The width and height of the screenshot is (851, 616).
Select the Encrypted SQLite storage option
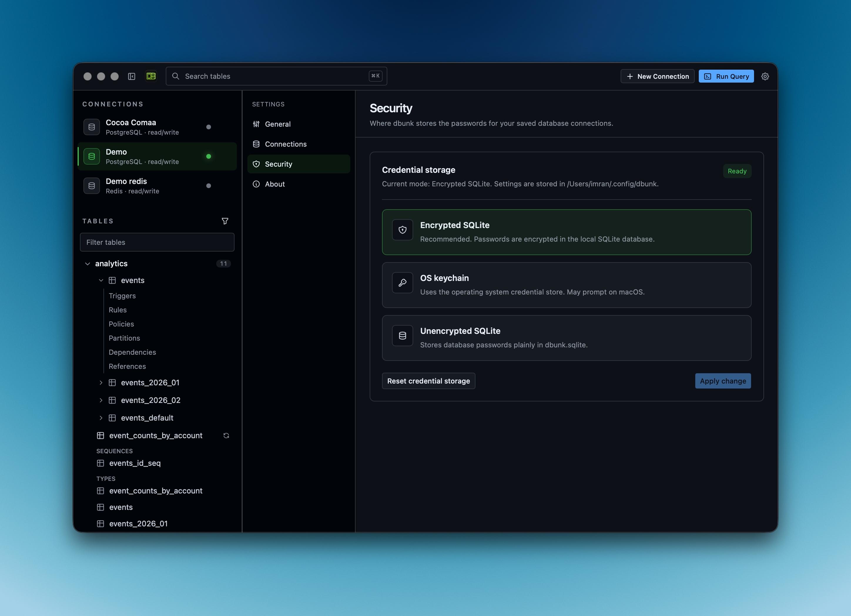(567, 232)
